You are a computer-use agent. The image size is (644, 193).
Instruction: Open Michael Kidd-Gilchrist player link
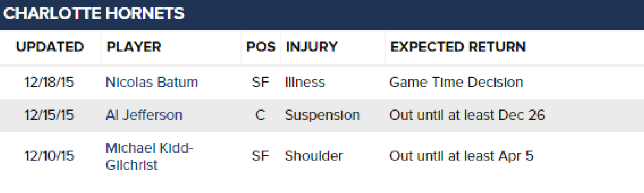tap(150, 156)
